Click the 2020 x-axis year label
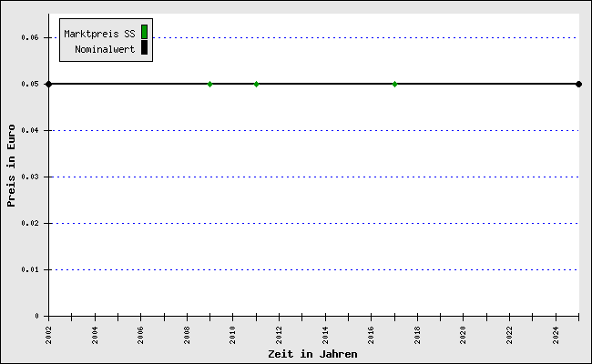Screen dimensions: 592x364 [x=463, y=334]
